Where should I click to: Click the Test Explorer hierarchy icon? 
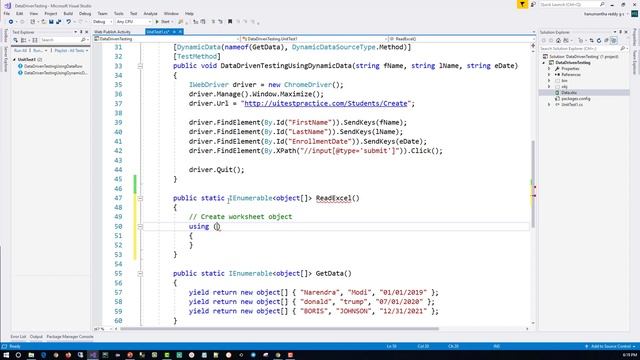click(35, 40)
